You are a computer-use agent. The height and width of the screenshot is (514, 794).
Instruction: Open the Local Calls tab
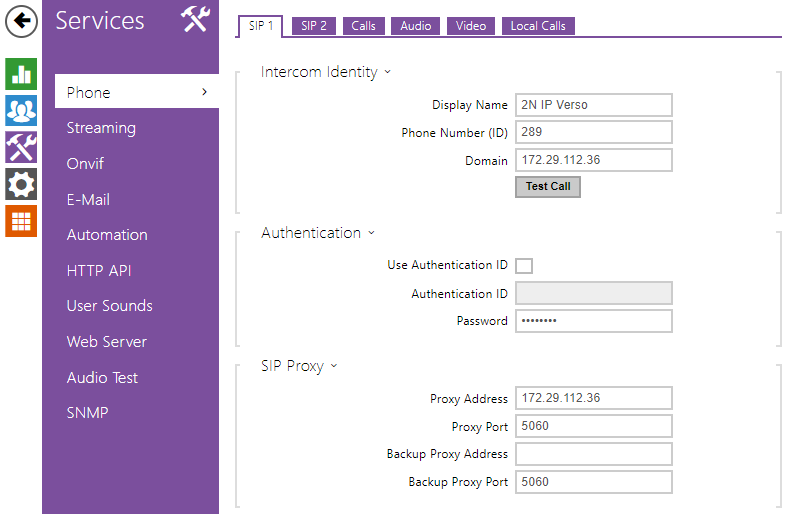click(538, 26)
